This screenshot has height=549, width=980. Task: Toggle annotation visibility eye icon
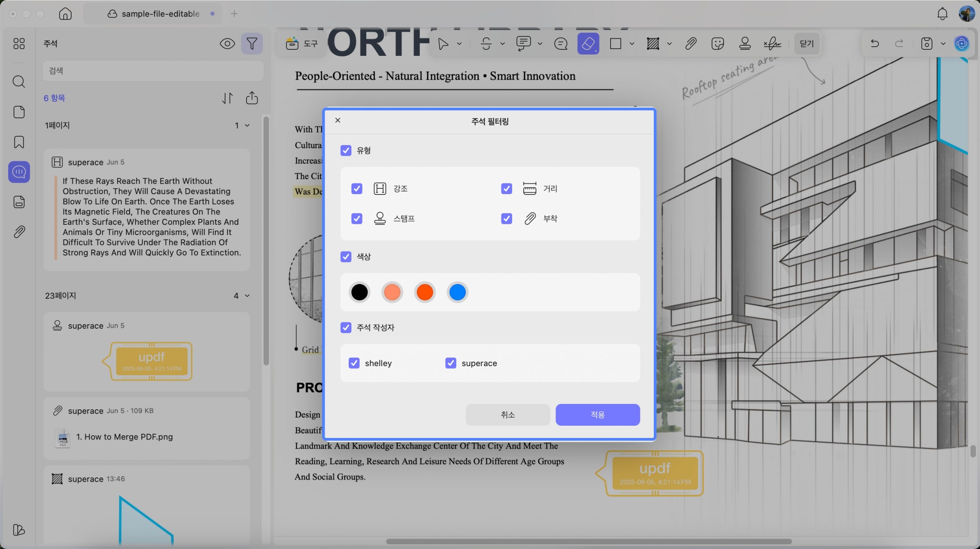(227, 44)
